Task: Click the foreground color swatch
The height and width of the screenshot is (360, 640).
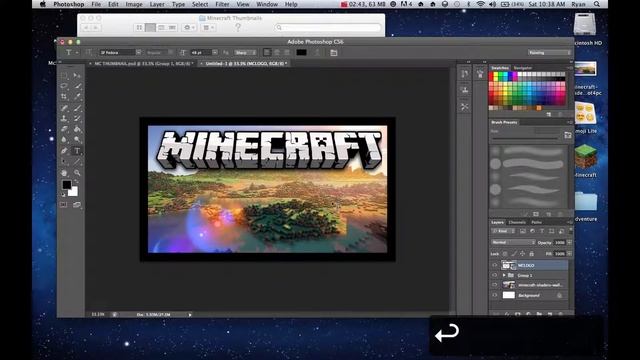Action: [x=67, y=185]
